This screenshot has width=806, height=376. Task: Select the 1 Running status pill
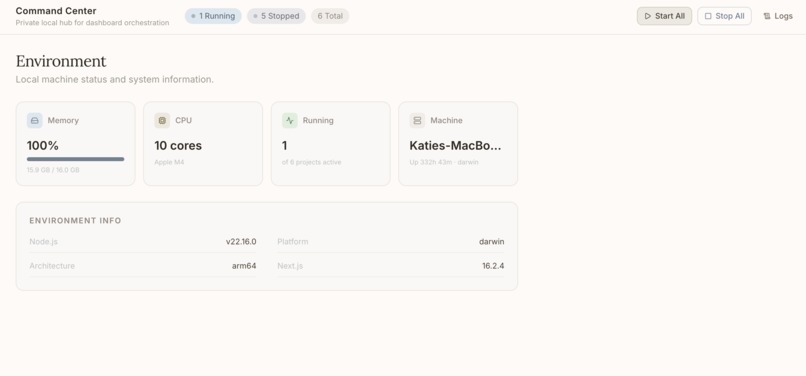point(213,16)
